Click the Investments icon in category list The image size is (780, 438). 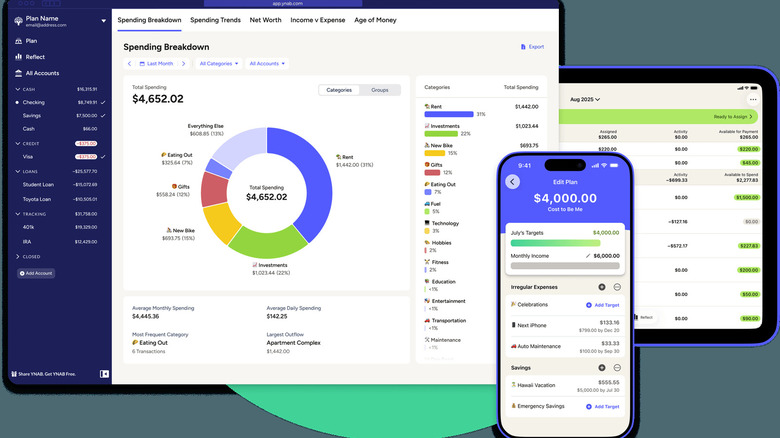point(427,126)
